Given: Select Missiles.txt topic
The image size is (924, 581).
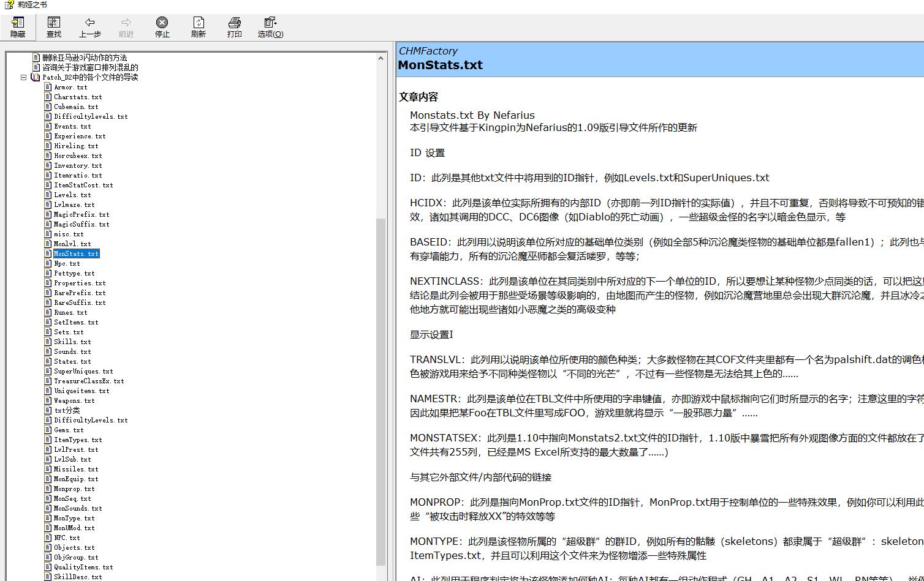Looking at the screenshot, I should click(x=76, y=469).
